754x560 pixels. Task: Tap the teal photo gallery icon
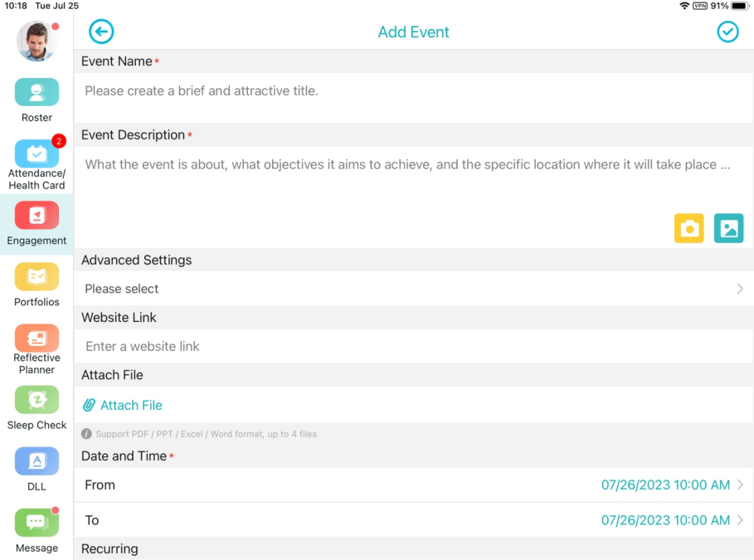click(x=728, y=228)
